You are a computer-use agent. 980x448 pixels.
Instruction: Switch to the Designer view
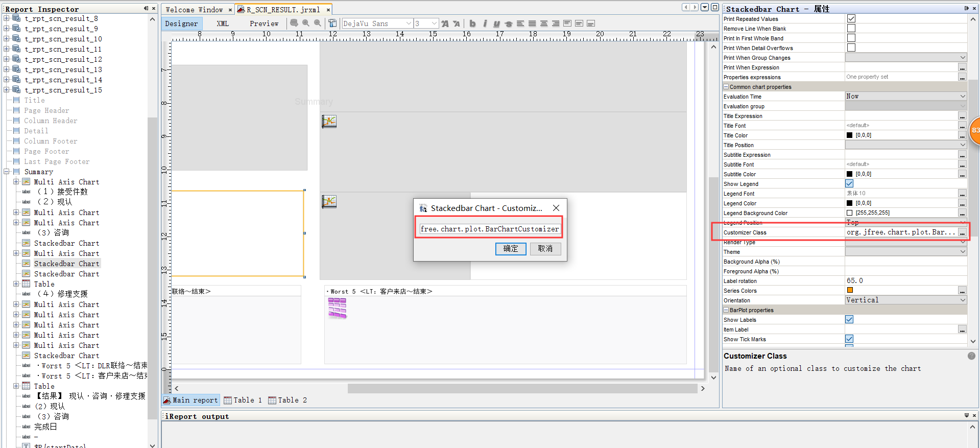(x=182, y=23)
